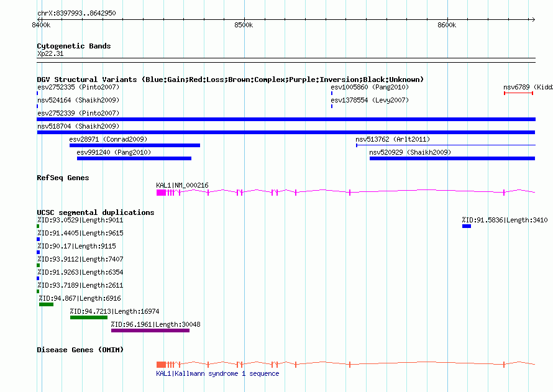
Task: Click the %ID:90.17|Length:9115 label
Action: coord(76,246)
